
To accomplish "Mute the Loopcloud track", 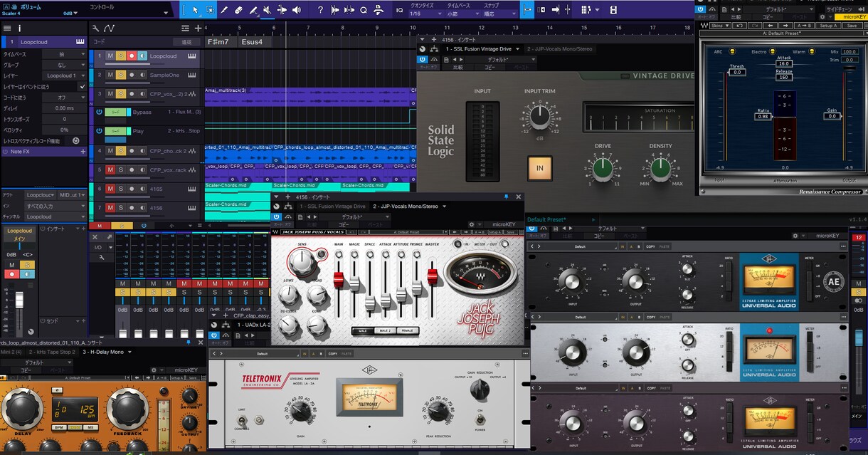I will tap(110, 56).
